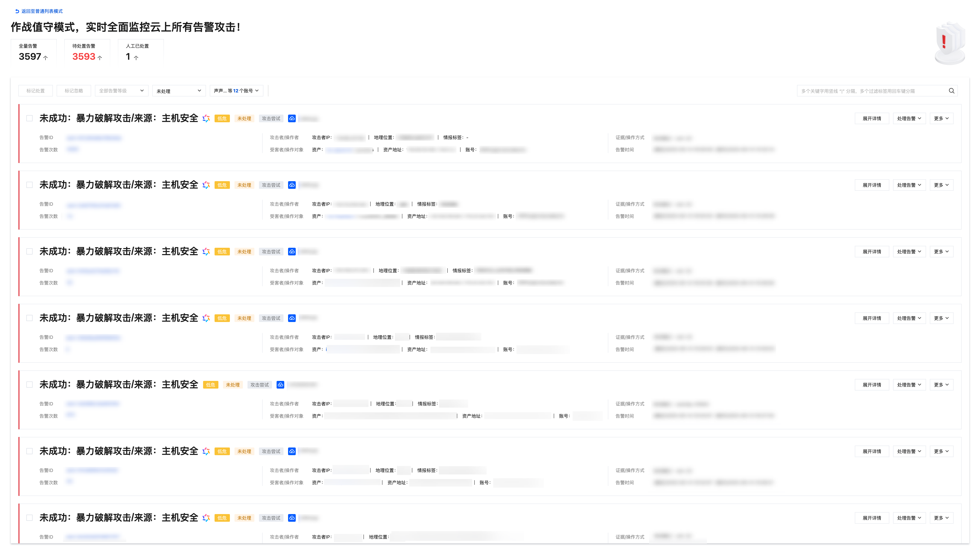Open the 全部告警等级 dropdown
Image resolution: width=980 pixels, height=551 pixels.
121,91
